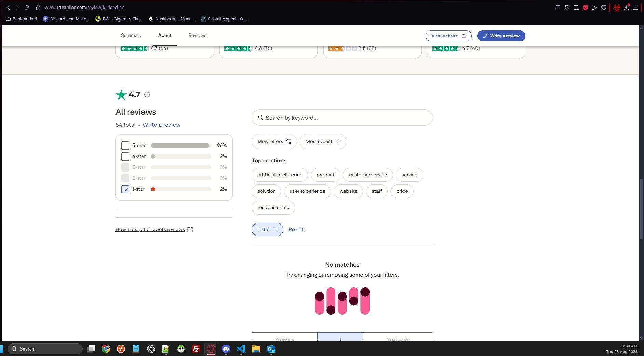This screenshot has height=356, width=644.
Task: Open the pinboards pin icon
Action: click(567, 8)
